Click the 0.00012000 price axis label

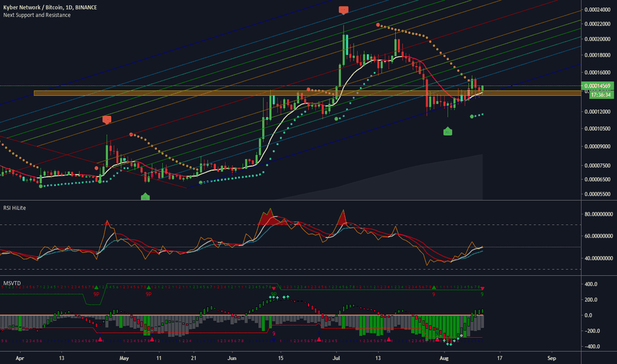coord(597,112)
